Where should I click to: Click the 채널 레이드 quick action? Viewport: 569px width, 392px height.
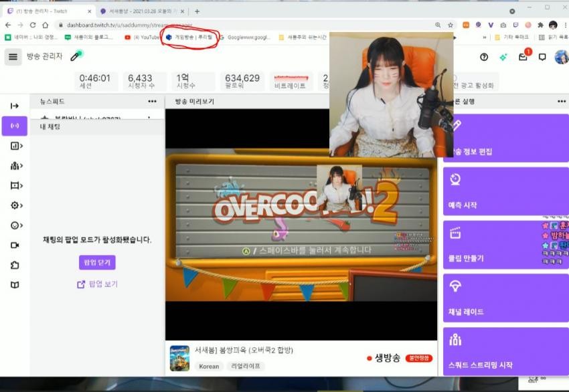pos(506,298)
